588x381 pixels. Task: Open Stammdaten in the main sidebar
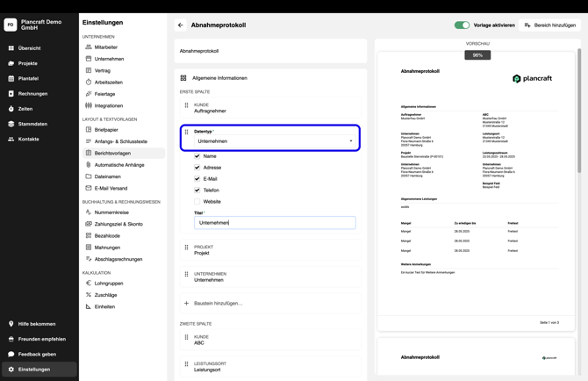[x=39, y=124]
